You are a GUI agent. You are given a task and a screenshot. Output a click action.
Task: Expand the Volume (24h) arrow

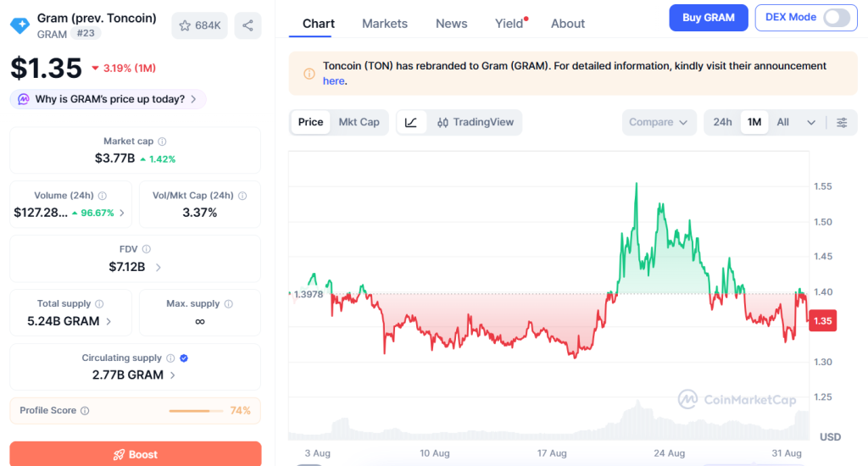(122, 213)
